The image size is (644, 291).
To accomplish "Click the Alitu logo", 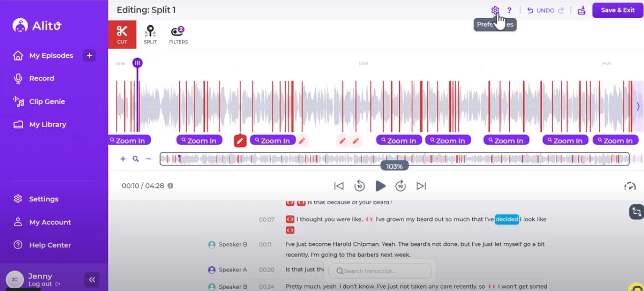I will click(37, 25).
